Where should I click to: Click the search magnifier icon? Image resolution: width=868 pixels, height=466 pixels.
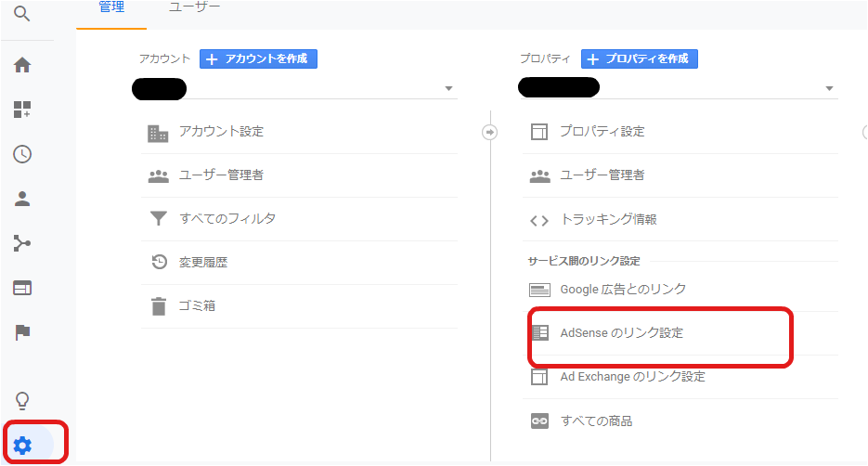tap(21, 13)
